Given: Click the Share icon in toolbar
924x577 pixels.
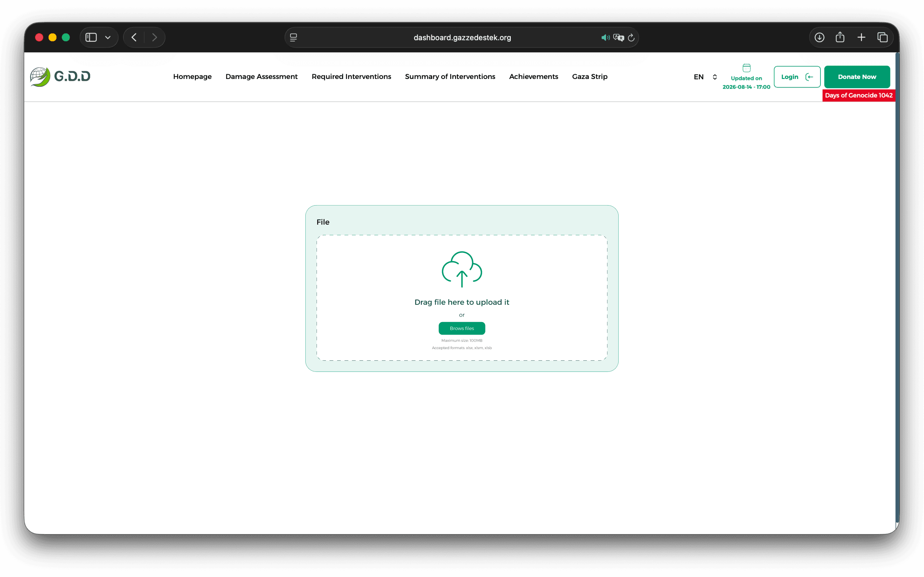Looking at the screenshot, I should pyautogui.click(x=840, y=37).
